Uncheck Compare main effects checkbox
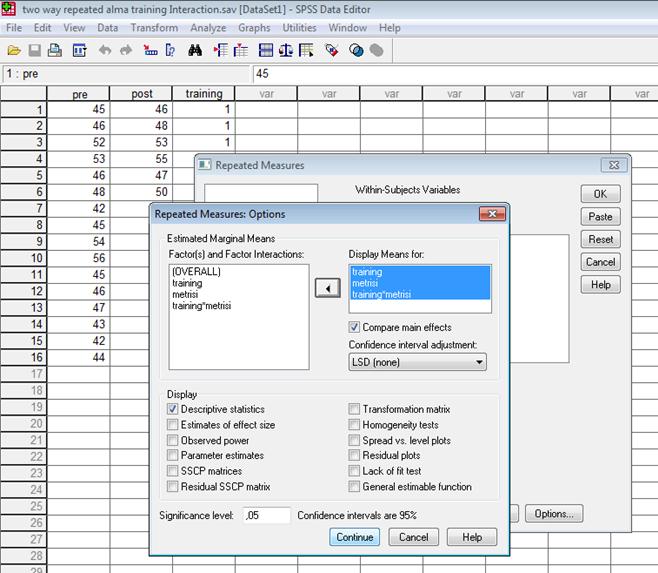Viewport: 658px width, 573px height. pyautogui.click(x=354, y=327)
